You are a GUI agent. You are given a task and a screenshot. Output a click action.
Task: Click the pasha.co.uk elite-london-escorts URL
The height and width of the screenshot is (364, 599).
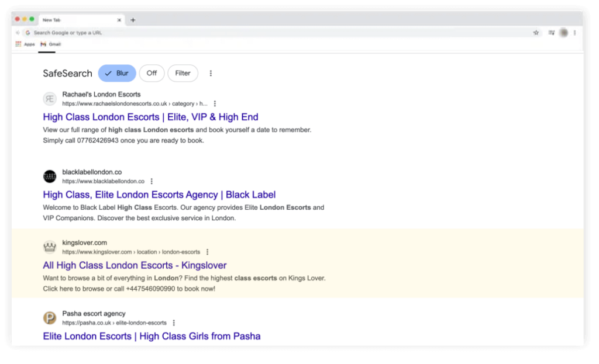114,323
